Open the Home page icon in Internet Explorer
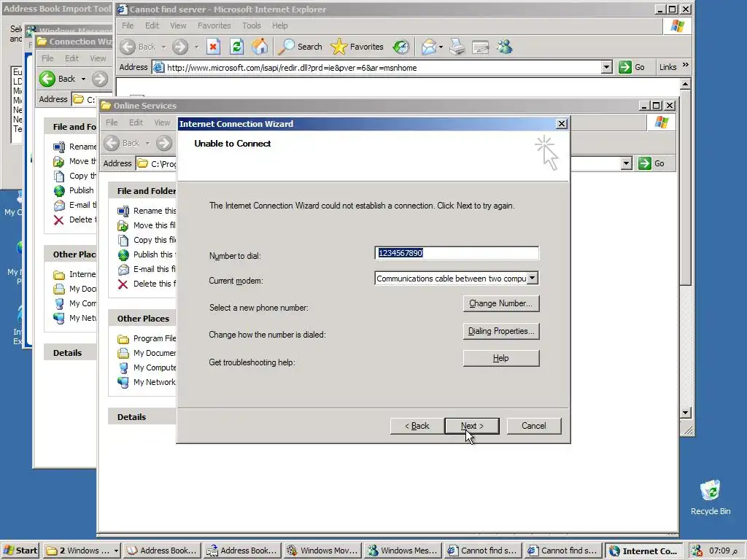 260,47
